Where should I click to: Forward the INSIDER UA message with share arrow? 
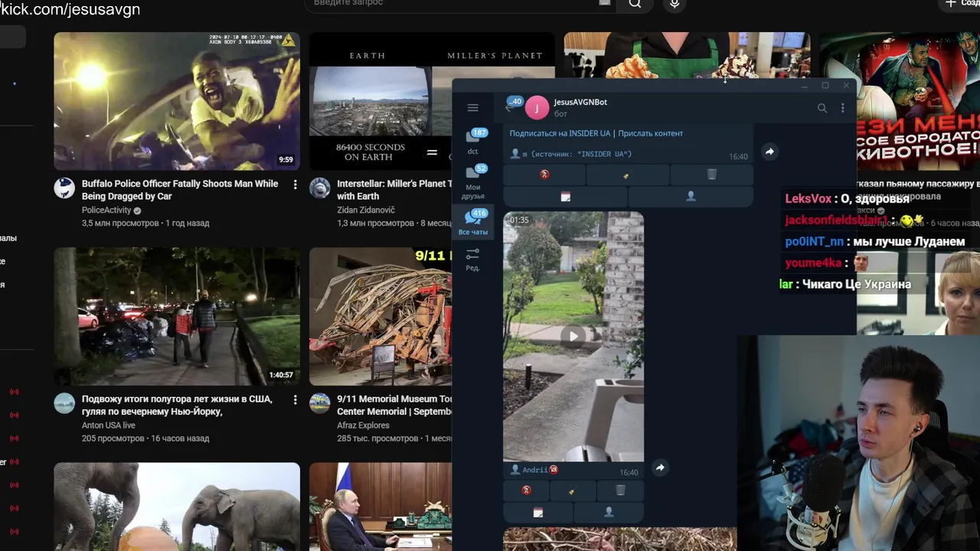(769, 152)
